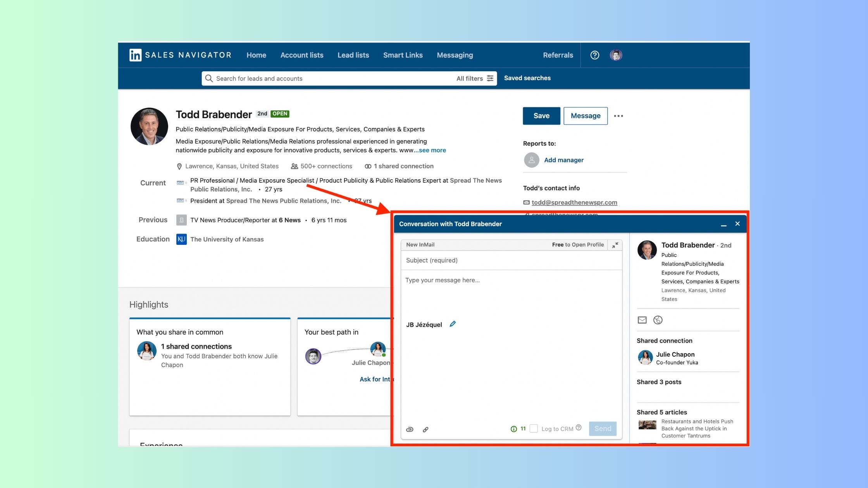Screen dimensions: 868x488
Task: Click the Save button on Todd's profile
Action: coord(541,115)
